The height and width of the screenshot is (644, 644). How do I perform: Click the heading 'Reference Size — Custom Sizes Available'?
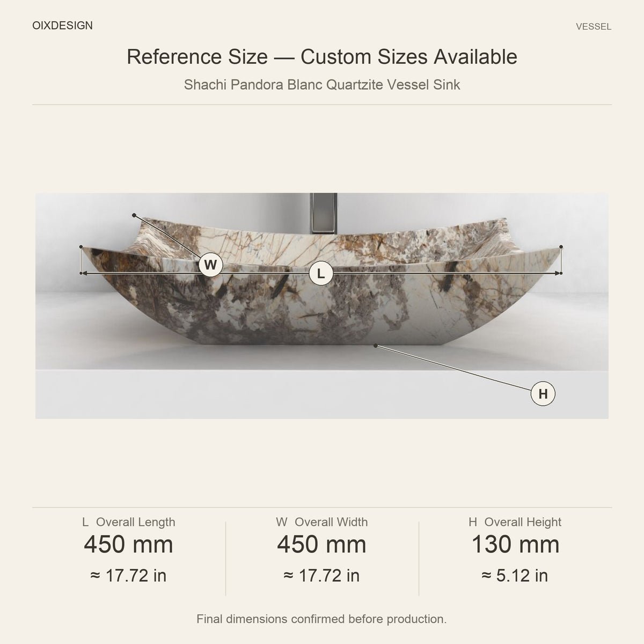322,57
